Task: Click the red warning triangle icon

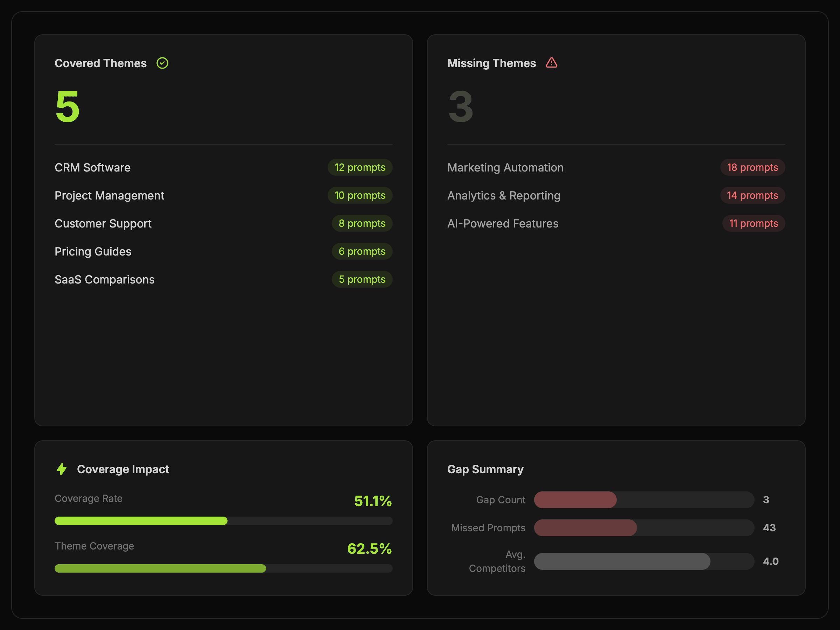Action: [551, 63]
